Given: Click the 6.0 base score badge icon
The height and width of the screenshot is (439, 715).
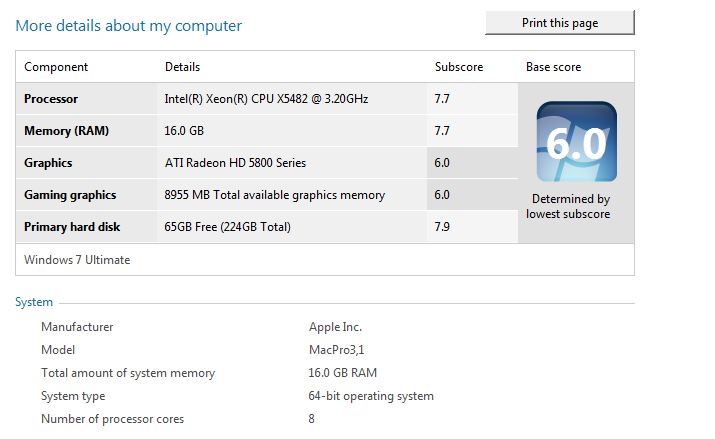Looking at the screenshot, I should [576, 142].
